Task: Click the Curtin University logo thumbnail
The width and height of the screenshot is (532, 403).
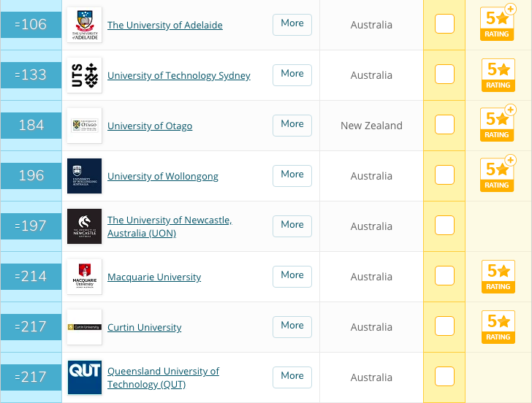Action: point(85,327)
